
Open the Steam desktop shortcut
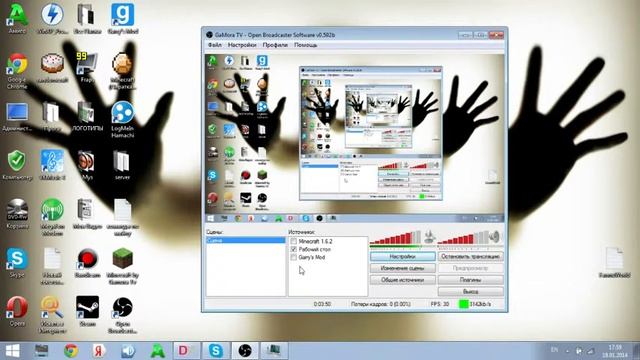(87, 311)
